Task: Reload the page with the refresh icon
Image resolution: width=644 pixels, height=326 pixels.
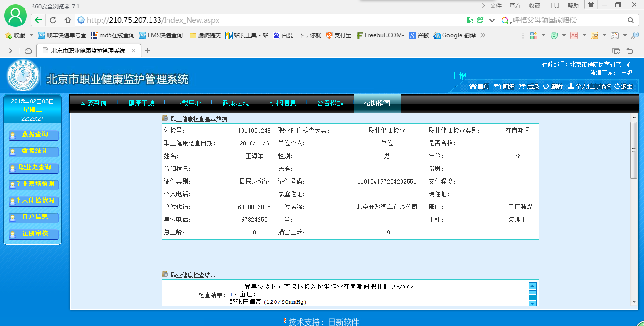Action: [53, 20]
